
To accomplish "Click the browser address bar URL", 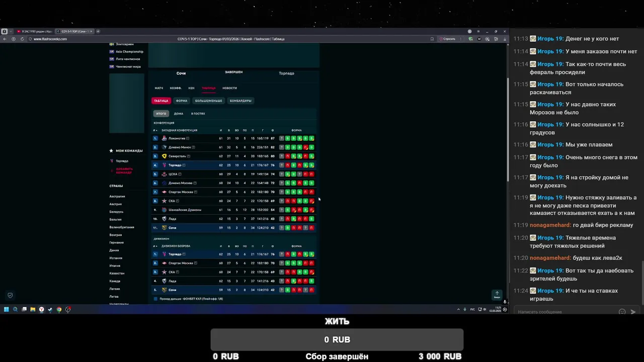I will tap(50, 39).
